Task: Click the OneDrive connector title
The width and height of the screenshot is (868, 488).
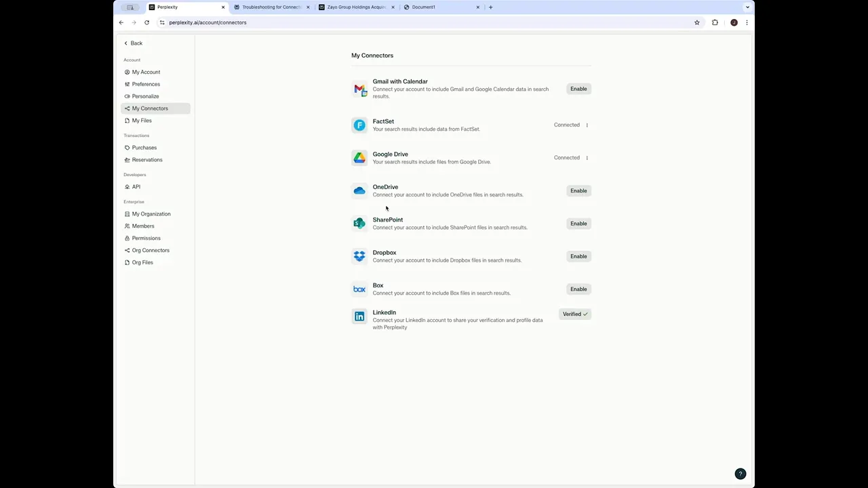Action: click(x=385, y=187)
